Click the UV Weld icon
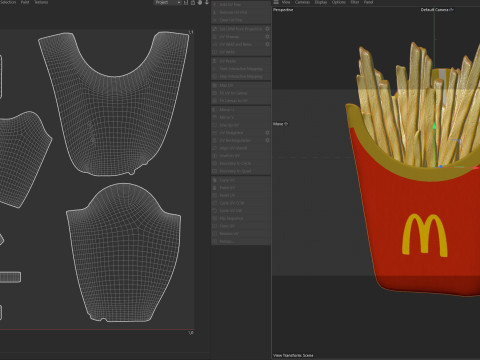Screen dimensions: 480x360 [x=215, y=52]
